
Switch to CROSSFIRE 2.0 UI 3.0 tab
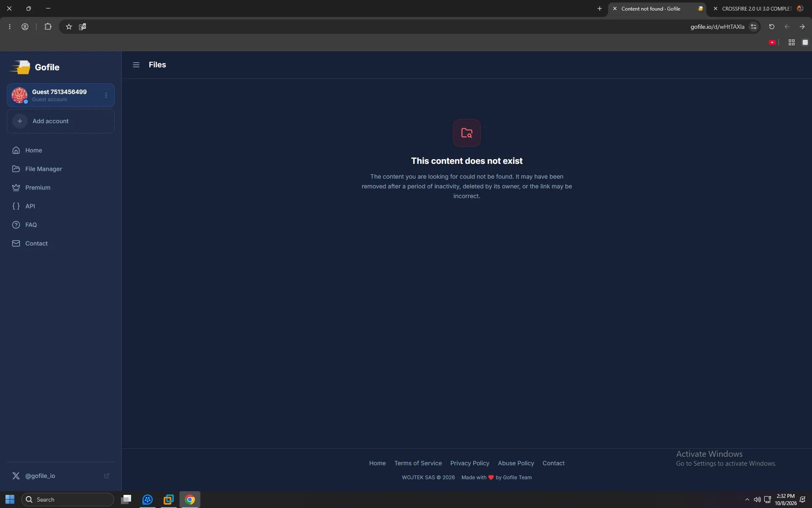coord(757,8)
